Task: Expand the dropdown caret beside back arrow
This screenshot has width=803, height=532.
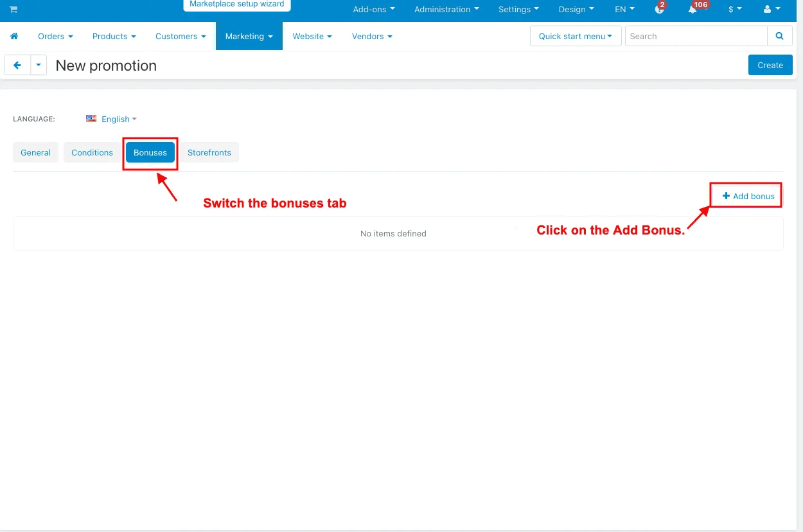Action: pos(39,66)
